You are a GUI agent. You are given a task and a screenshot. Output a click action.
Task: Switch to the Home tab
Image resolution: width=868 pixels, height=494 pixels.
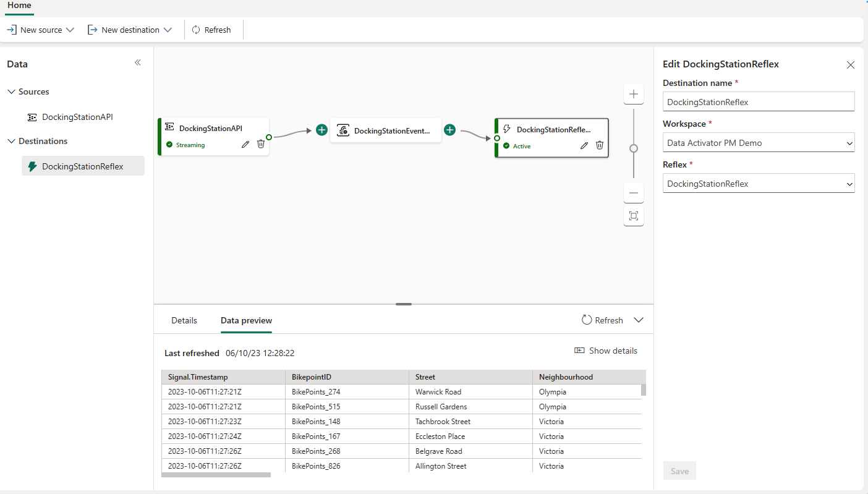[x=19, y=6]
